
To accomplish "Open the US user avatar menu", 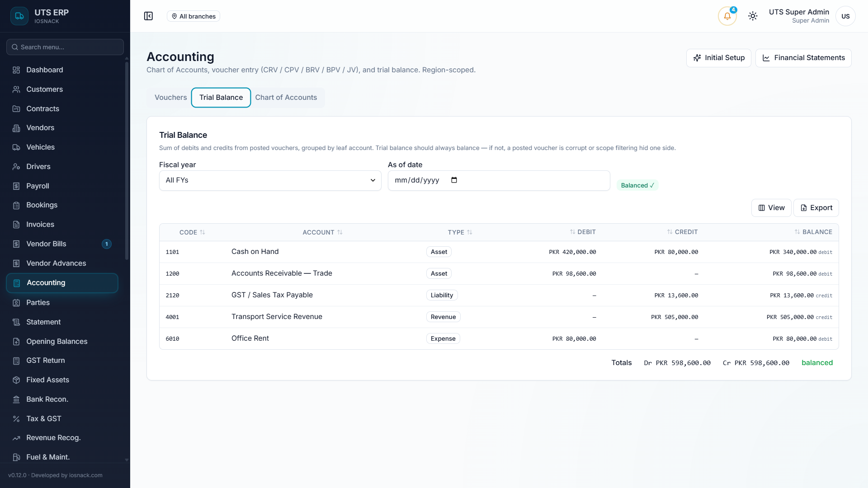I will pyautogui.click(x=845, y=16).
